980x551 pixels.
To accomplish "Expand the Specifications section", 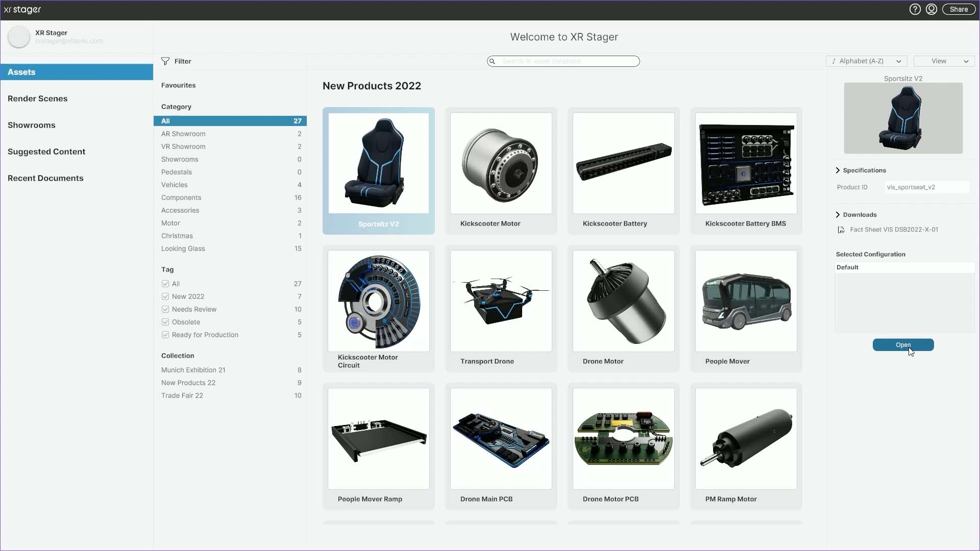I will (x=861, y=170).
